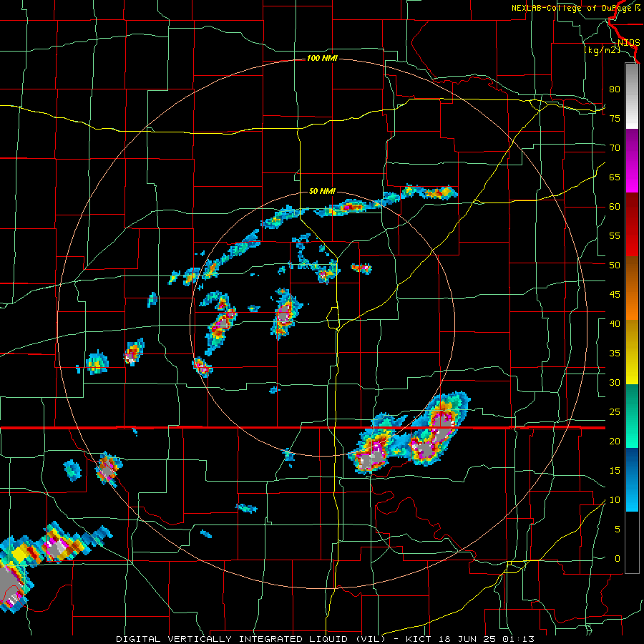Click the legend value 55
Image resolution: width=644 pixels, height=644 pixels.
click(x=615, y=235)
